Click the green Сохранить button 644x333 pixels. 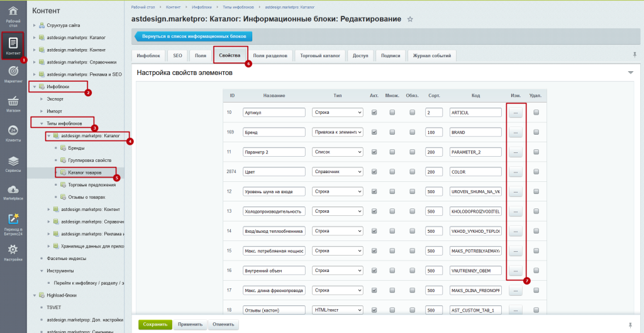pyautogui.click(x=155, y=324)
